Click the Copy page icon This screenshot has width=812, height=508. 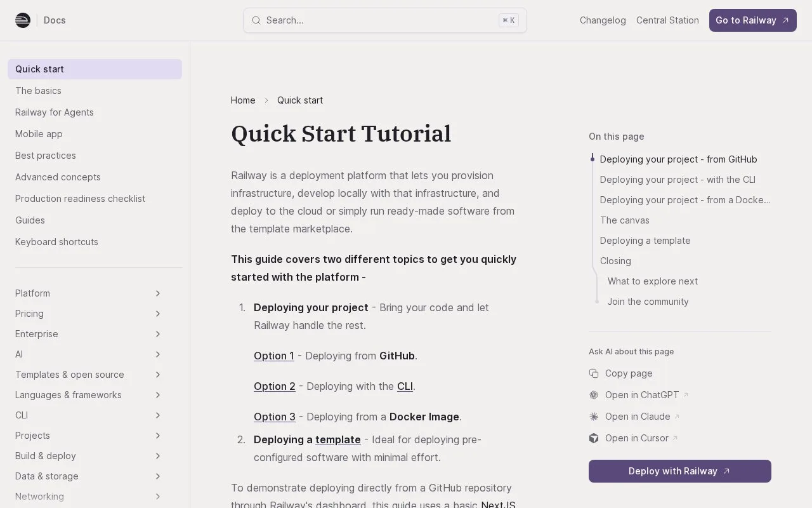pos(594,373)
